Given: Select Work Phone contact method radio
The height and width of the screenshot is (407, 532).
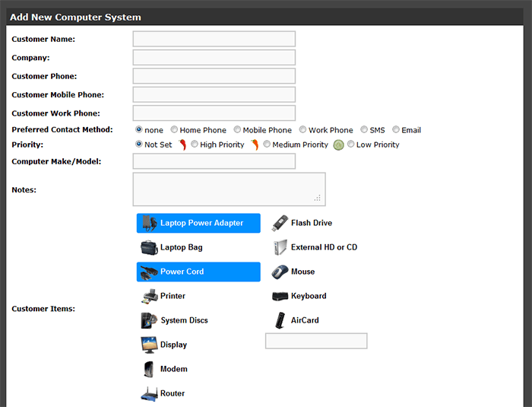Looking at the screenshot, I should coord(302,129).
